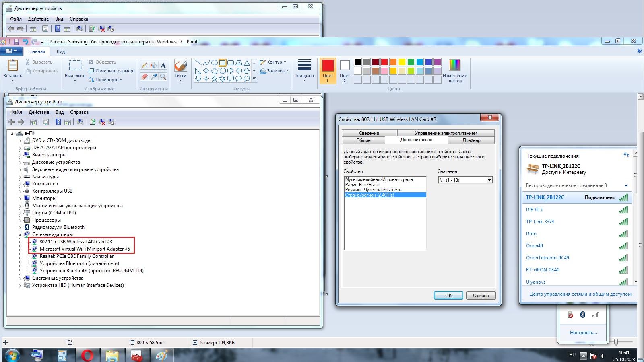Open the Толщина line thickness dropdown
The height and width of the screenshot is (362, 644).
tap(304, 71)
